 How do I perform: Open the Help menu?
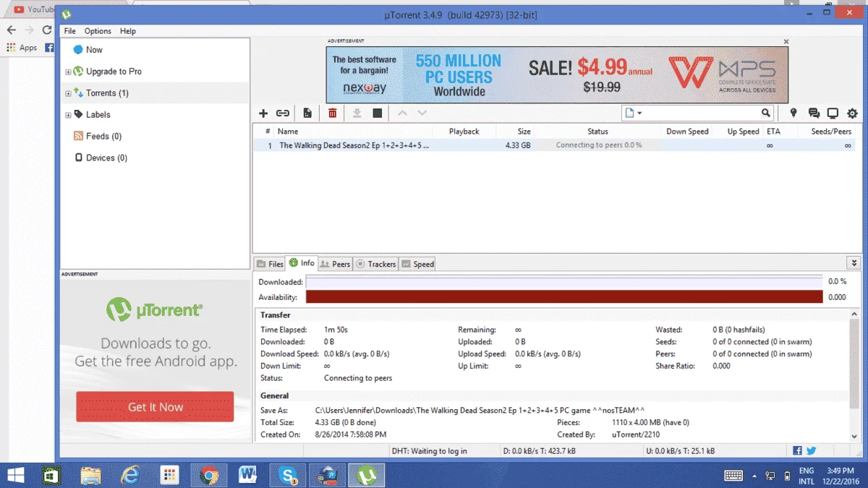click(128, 31)
